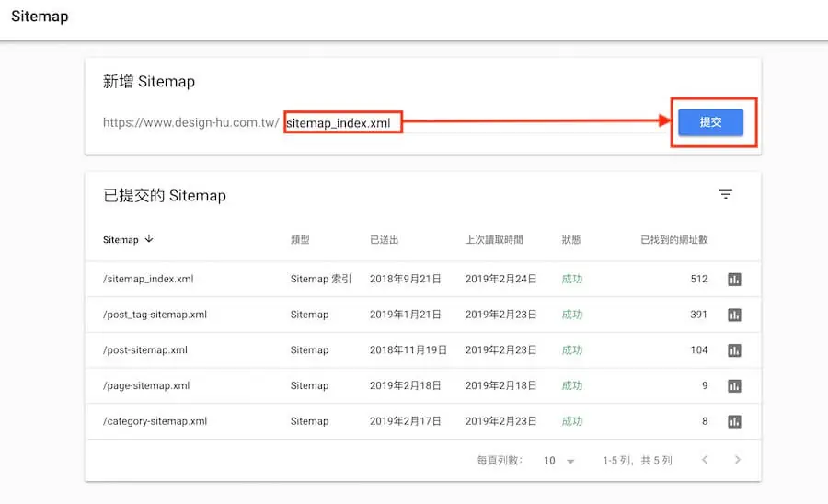
Task: Open chart icon for /post-sitemap.xml row
Action: (734, 350)
